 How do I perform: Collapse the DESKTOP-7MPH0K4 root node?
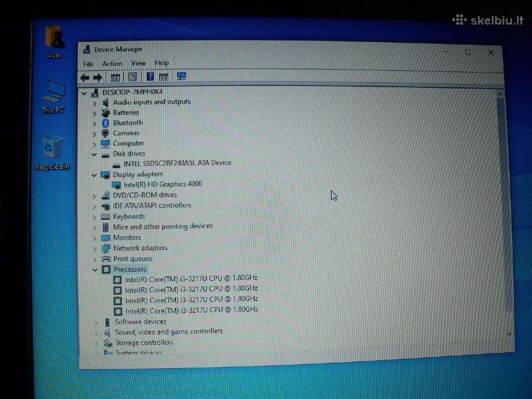point(84,93)
